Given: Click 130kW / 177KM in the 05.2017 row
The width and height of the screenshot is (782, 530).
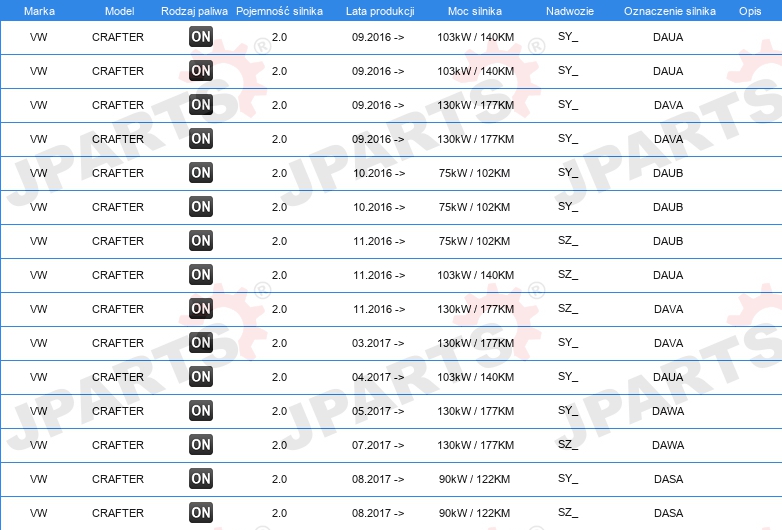Looking at the screenshot, I should pos(475,411).
